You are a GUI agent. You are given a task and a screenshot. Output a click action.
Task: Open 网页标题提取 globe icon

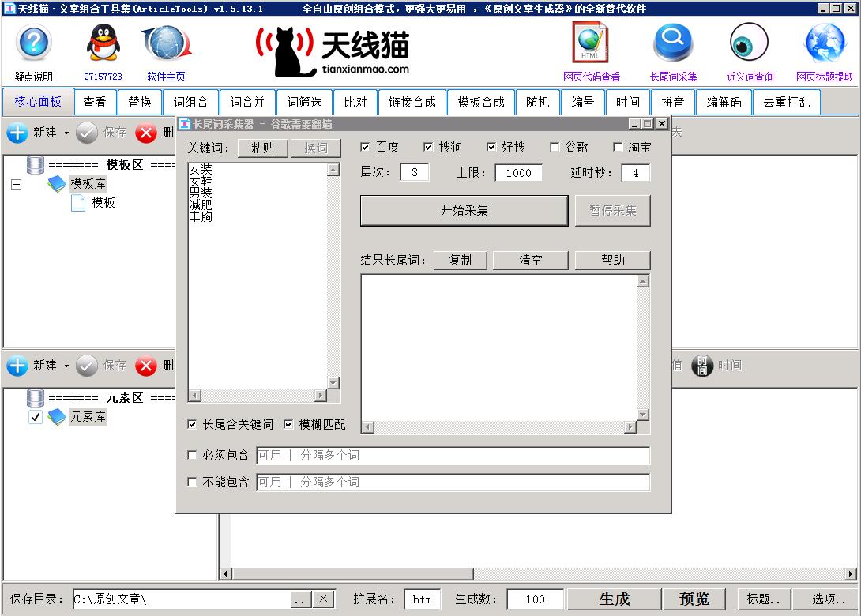coord(824,43)
